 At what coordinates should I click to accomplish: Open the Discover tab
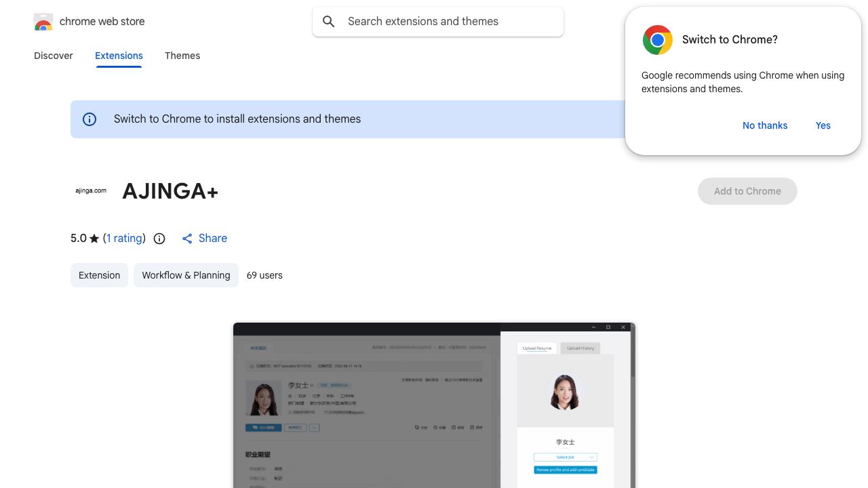[x=54, y=56]
